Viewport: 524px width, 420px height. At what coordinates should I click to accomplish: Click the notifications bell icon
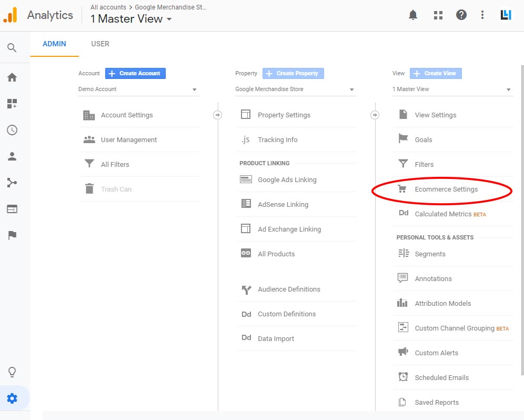click(x=413, y=15)
